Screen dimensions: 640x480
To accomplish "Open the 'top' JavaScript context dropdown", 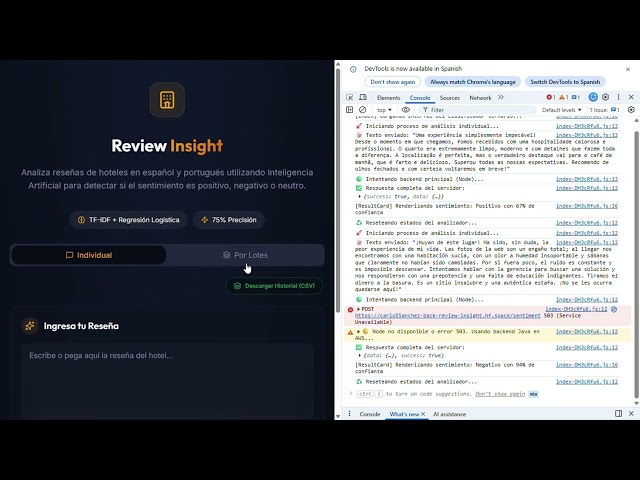I will pyautogui.click(x=384, y=110).
